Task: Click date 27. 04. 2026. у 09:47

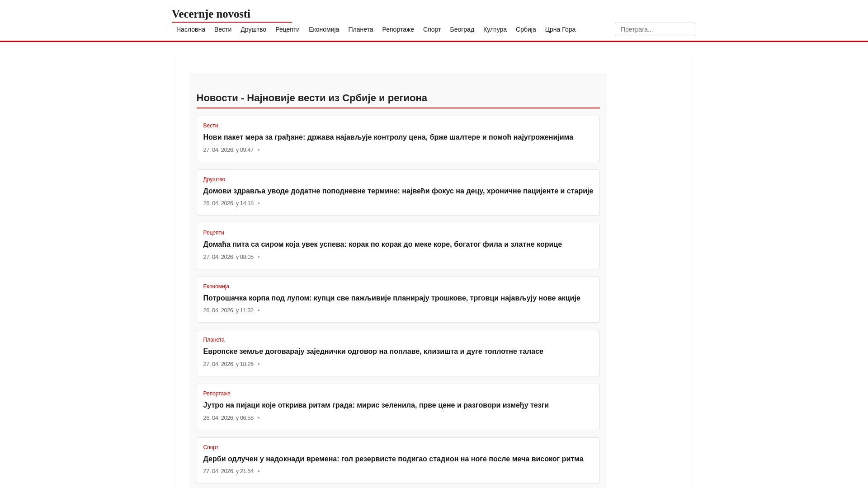Action: click(228, 150)
